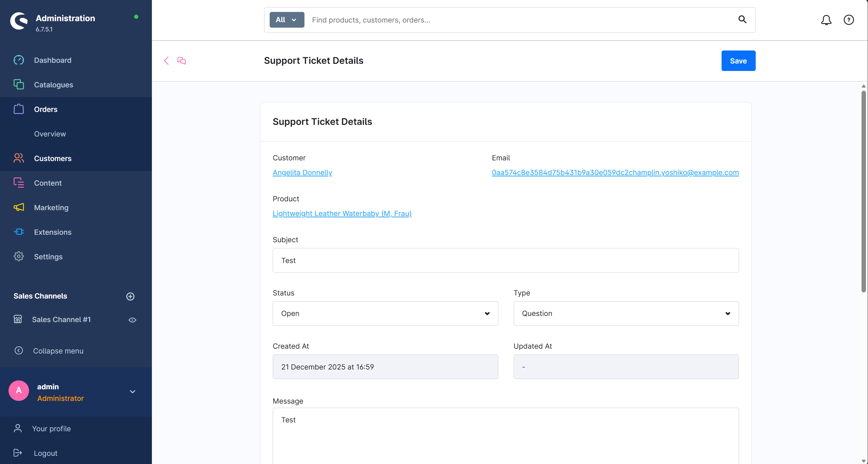Click the Settings gear icon

[x=19, y=256]
